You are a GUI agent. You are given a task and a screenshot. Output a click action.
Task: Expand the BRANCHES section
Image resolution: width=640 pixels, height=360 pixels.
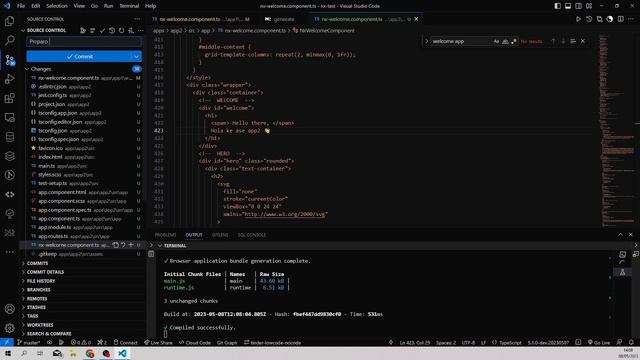(x=38, y=290)
